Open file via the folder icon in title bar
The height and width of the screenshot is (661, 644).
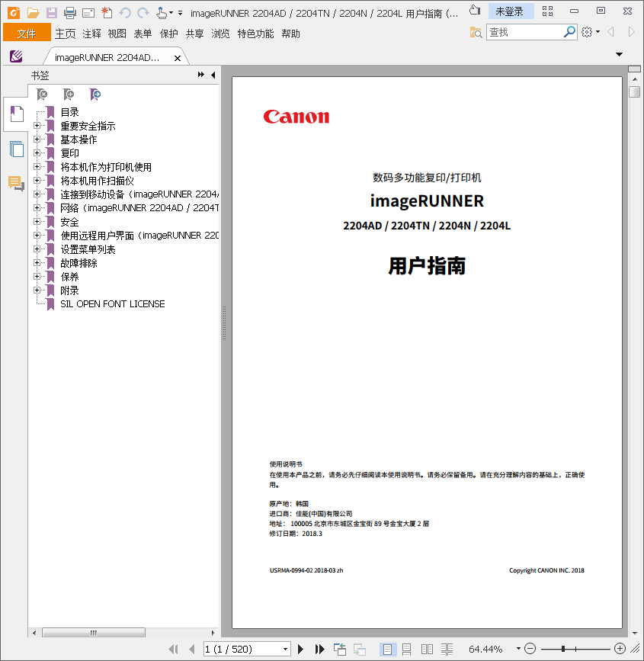[x=33, y=13]
